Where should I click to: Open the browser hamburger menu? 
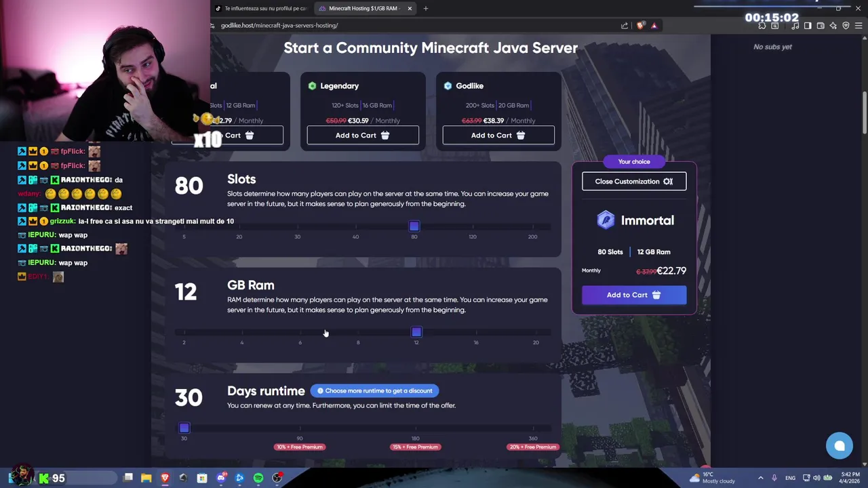(859, 26)
